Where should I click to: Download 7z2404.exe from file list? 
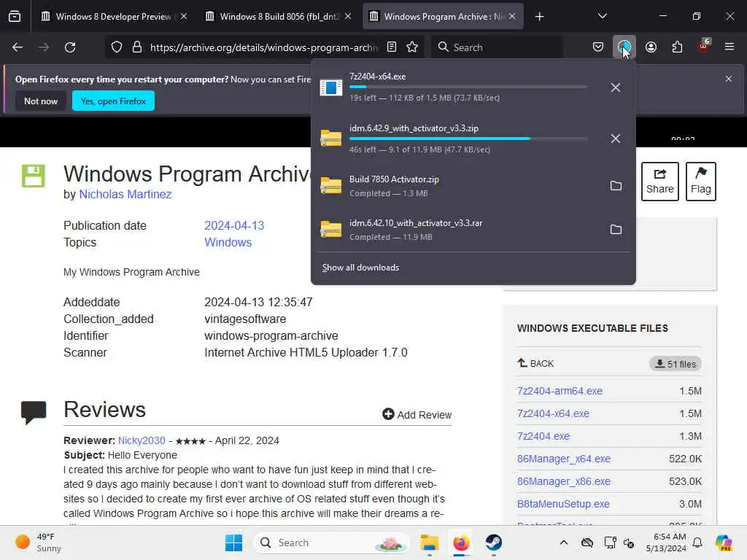point(543,436)
